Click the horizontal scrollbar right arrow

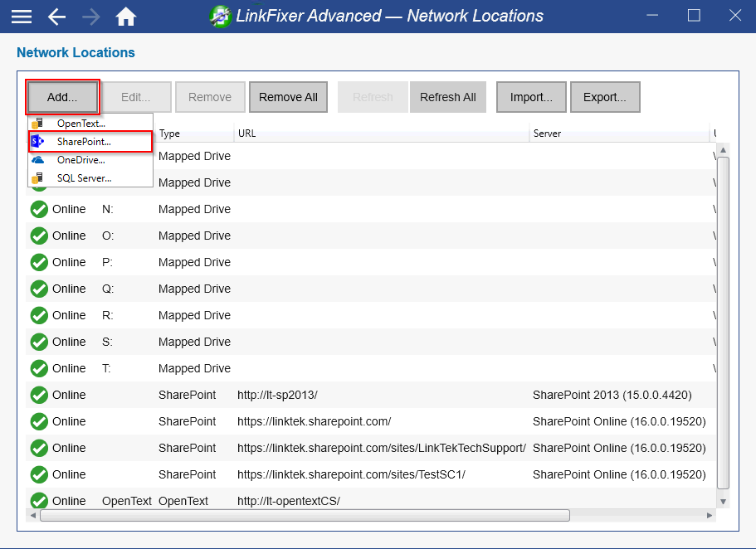pyautogui.click(x=710, y=515)
